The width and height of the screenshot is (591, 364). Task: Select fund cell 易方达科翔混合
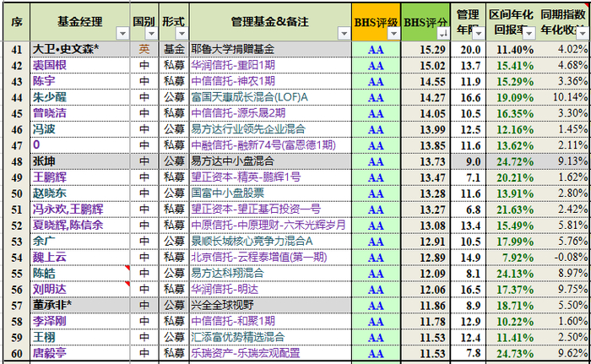click(270, 273)
